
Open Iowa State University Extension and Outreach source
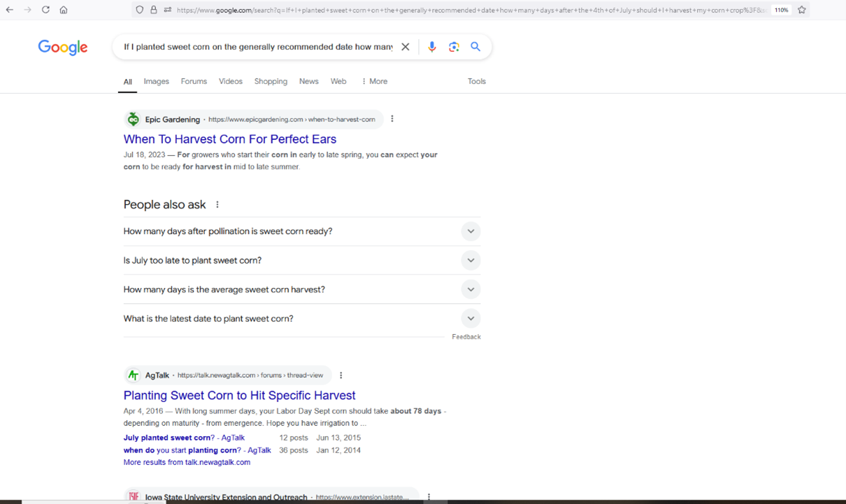coord(226,498)
